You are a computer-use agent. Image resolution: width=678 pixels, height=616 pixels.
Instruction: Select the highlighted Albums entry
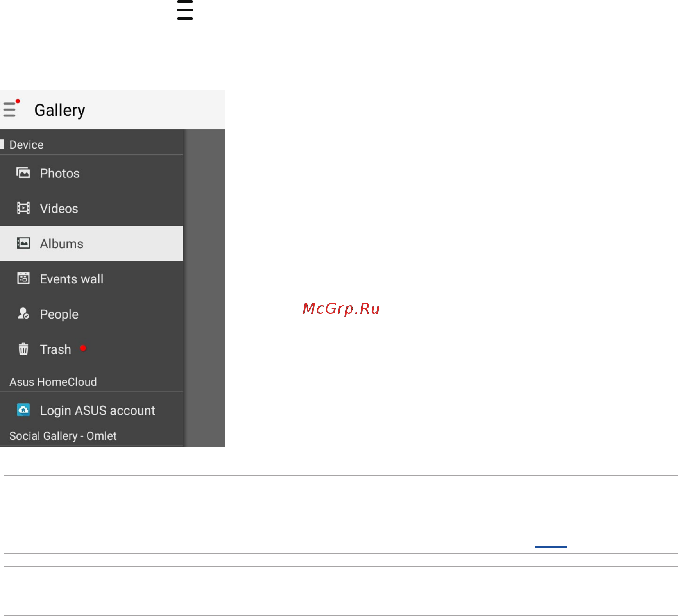click(x=92, y=243)
